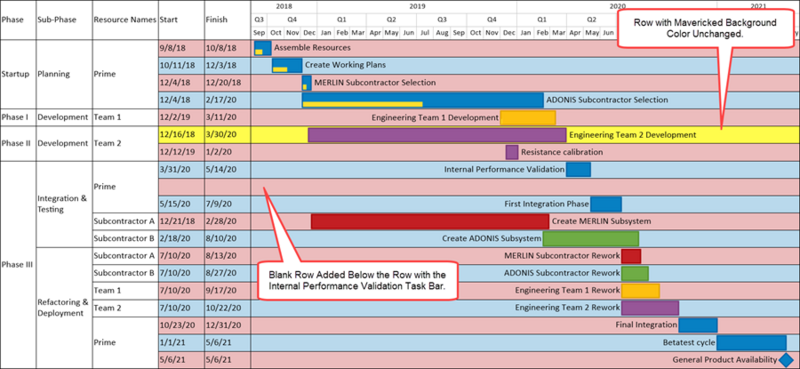Select the red Create MERLIN Subsystem bar
Viewport: 800px width, 369px height.
coord(430,222)
